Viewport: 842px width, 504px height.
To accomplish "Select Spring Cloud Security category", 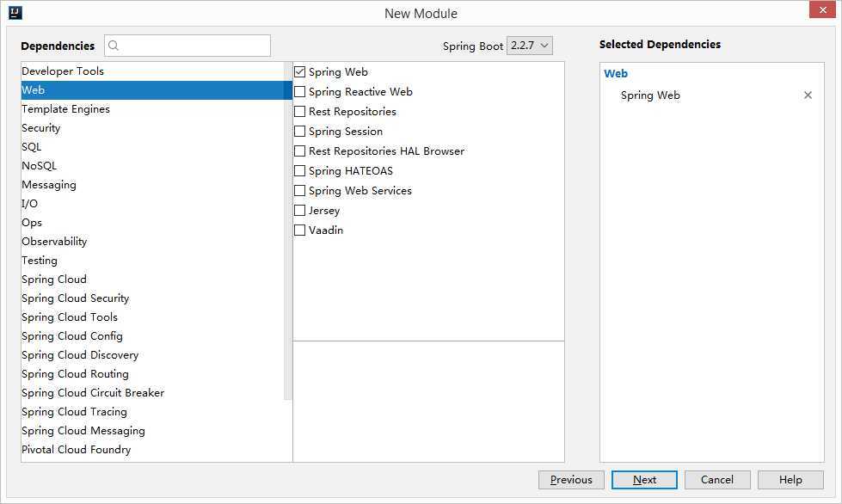I will coord(152,298).
